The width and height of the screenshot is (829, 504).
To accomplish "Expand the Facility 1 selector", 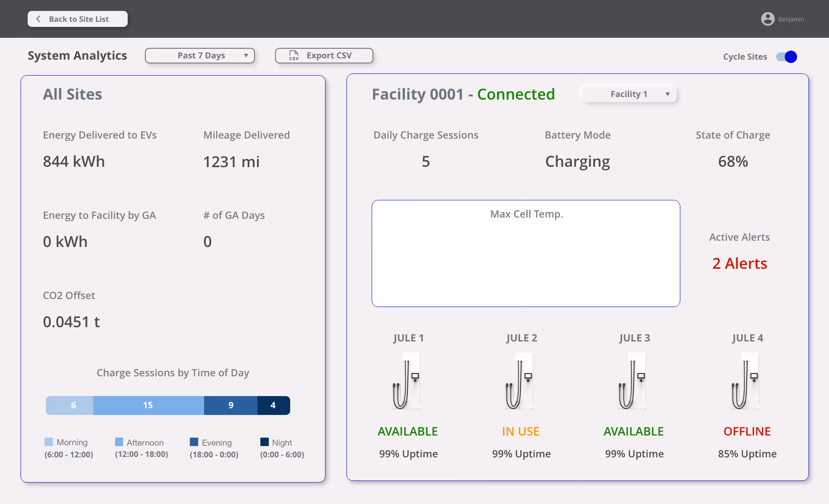I will click(629, 94).
